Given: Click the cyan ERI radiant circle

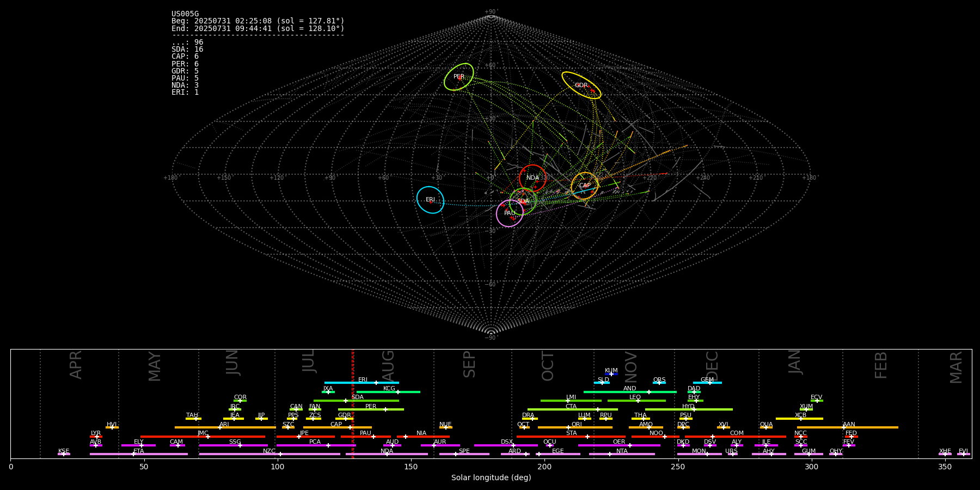Looking at the screenshot, I should pos(430,200).
